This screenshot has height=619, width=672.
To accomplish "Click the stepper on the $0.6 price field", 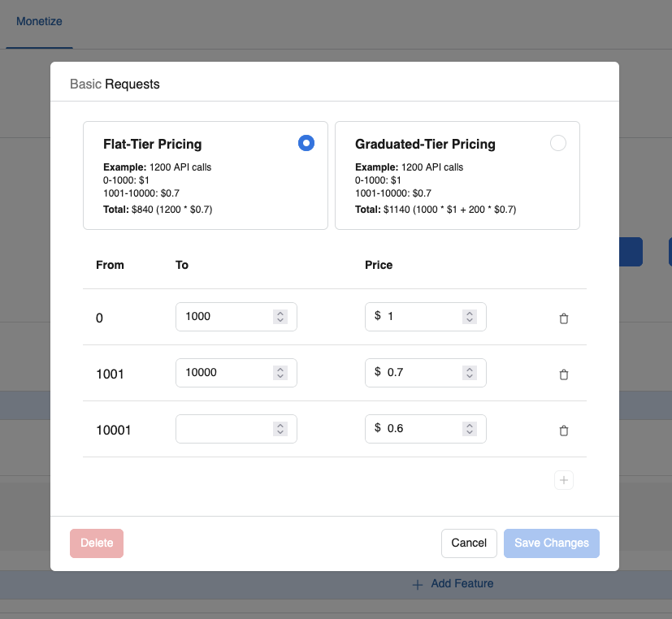I will click(470, 429).
